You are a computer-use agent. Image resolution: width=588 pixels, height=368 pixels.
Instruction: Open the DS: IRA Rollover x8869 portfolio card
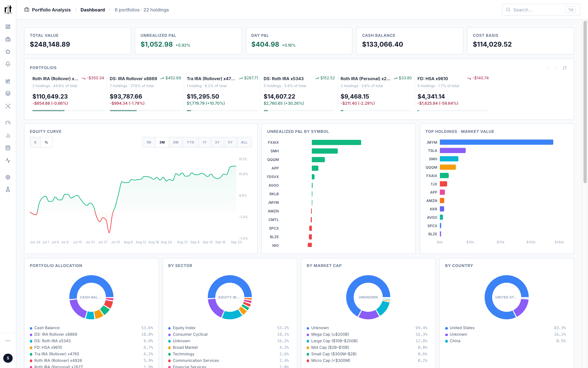145,93
